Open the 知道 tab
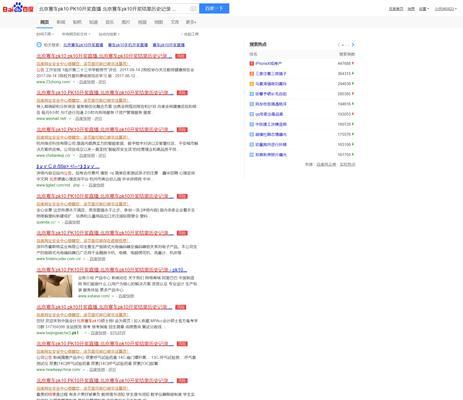The image size is (463, 400). (x=93, y=22)
